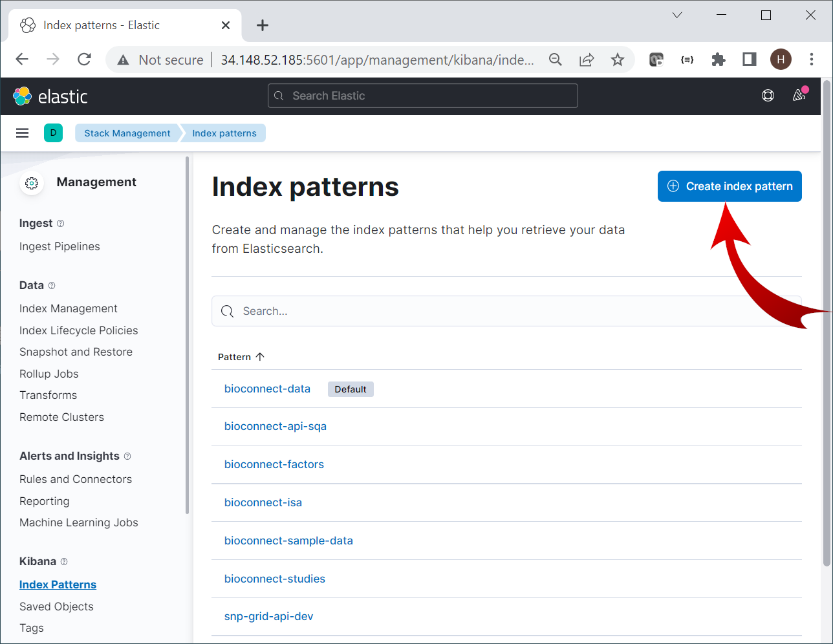Open the help menu lifebuoy icon

click(x=768, y=96)
